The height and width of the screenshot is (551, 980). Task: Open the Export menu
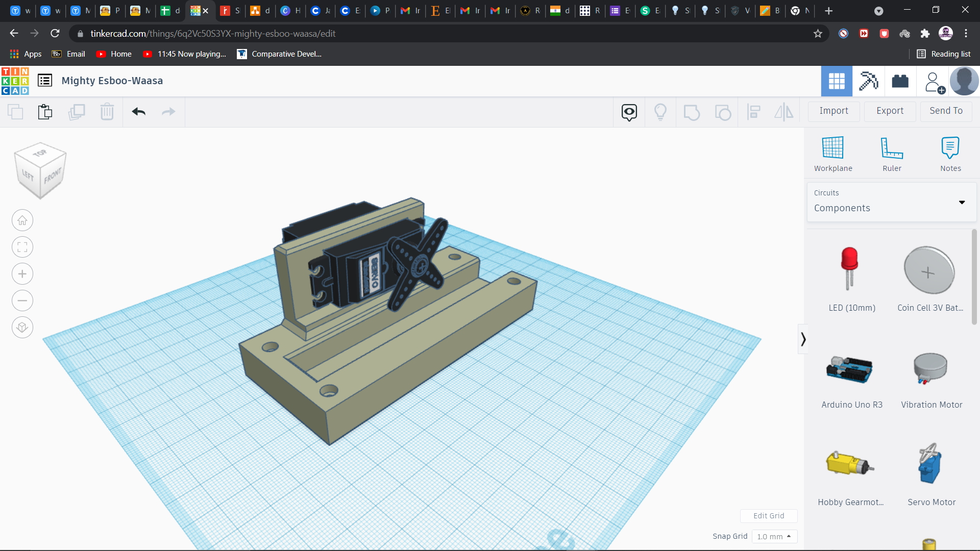pos(890,111)
